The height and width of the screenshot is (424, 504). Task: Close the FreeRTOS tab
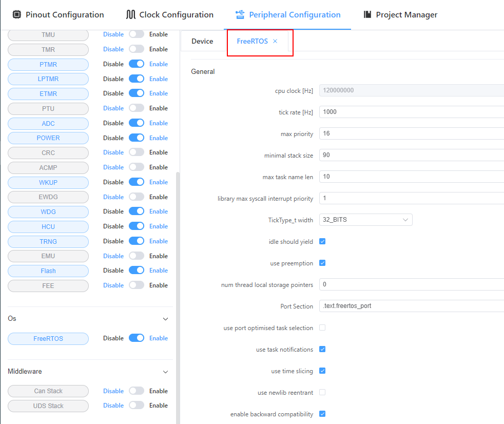(275, 41)
